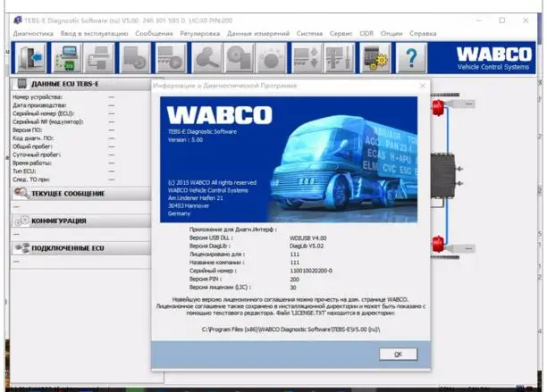Click the greyed ECU disconnect toolbar icon

(x=99, y=58)
